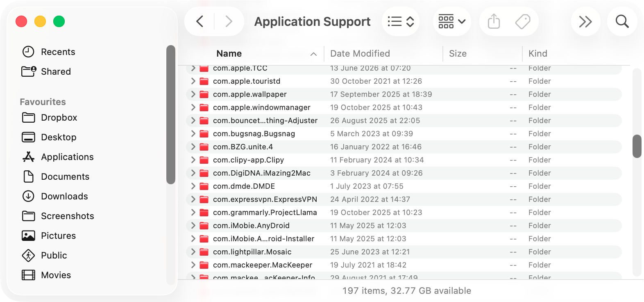Click the Share toolbar icon
Screen dimensions: 644x302
point(494,21)
